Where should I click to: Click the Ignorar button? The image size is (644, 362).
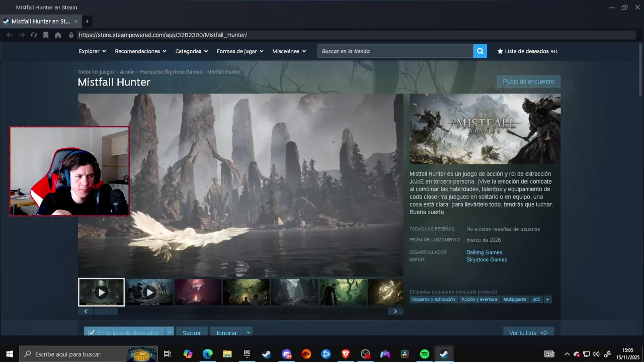[x=226, y=333]
